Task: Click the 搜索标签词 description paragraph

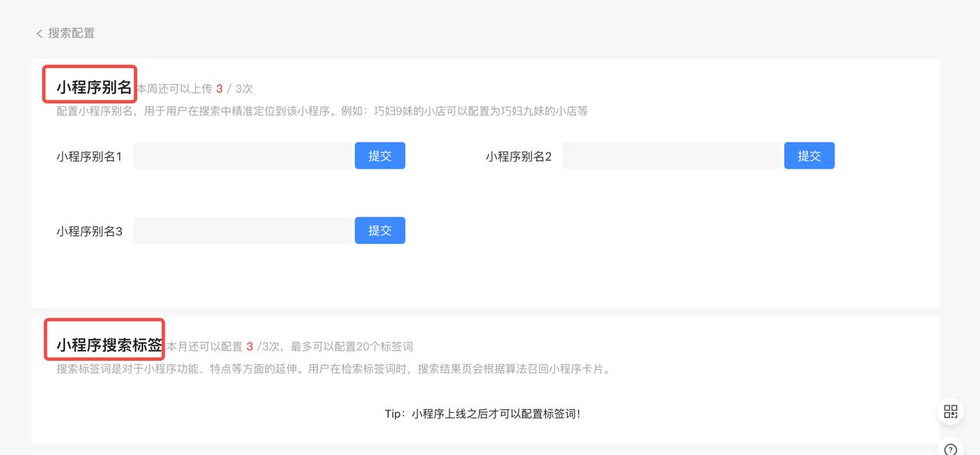Action: click(x=333, y=368)
